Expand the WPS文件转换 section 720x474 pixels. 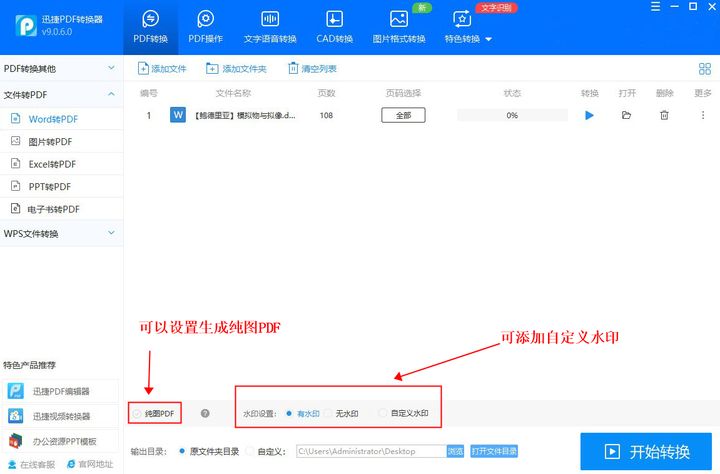click(62, 234)
